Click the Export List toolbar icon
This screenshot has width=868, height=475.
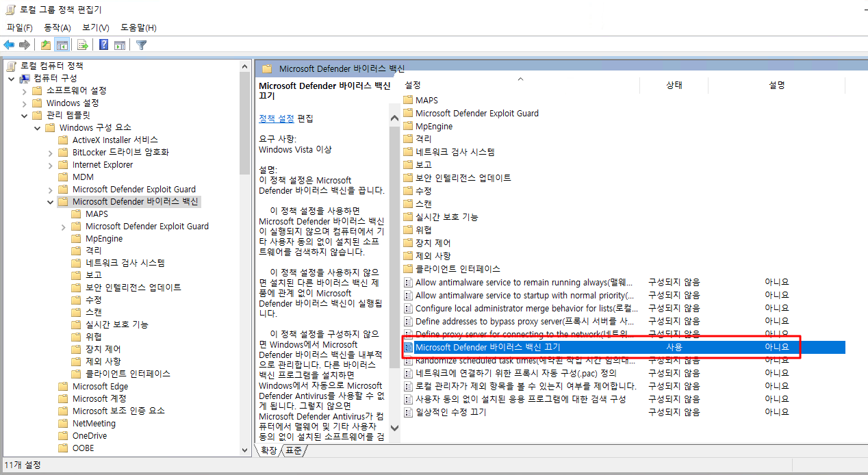82,45
